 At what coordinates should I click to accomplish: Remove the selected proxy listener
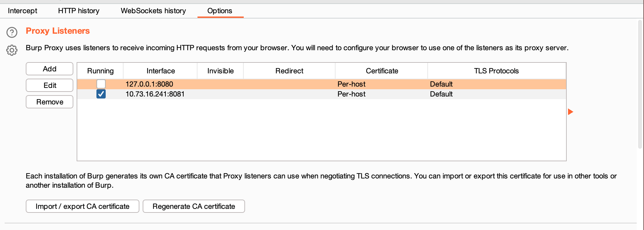point(50,102)
